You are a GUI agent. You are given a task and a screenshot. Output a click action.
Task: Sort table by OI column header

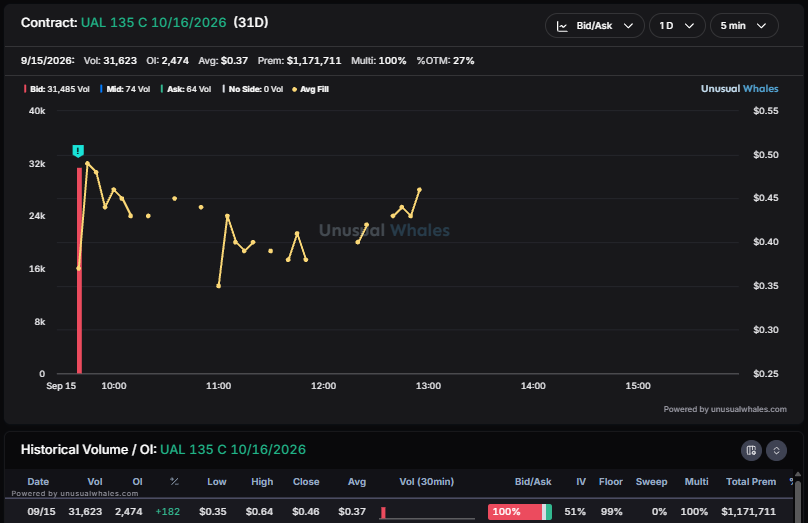[x=137, y=482]
